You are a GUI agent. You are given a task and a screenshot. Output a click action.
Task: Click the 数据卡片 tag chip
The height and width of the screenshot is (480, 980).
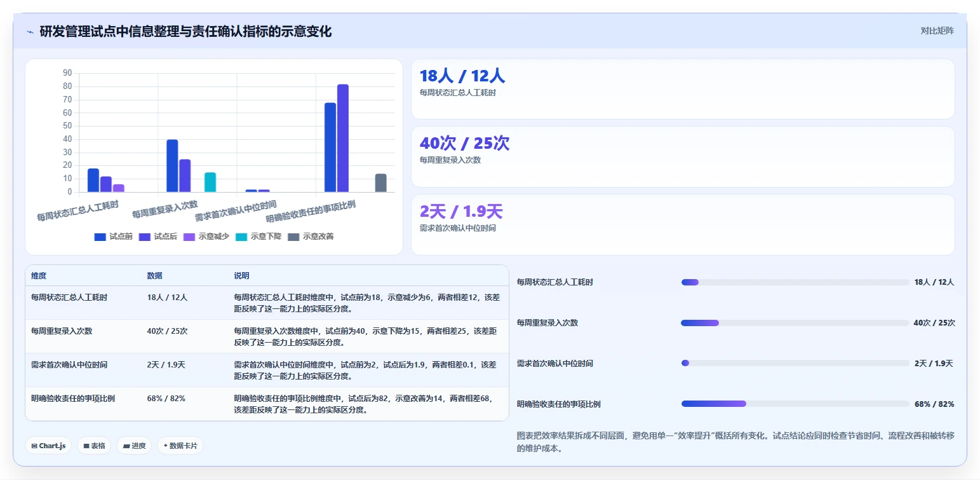tap(180, 446)
